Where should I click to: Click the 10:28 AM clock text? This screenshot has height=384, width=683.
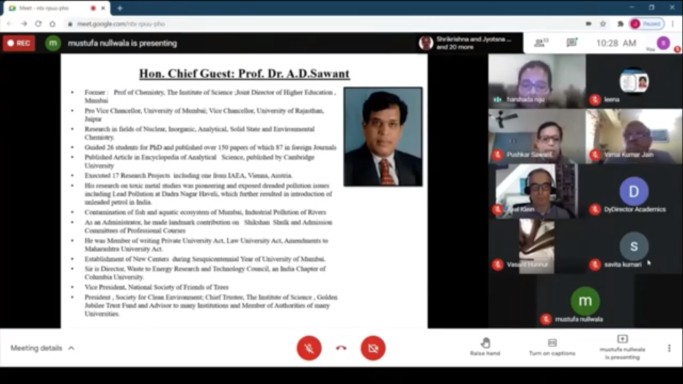pyautogui.click(x=616, y=43)
